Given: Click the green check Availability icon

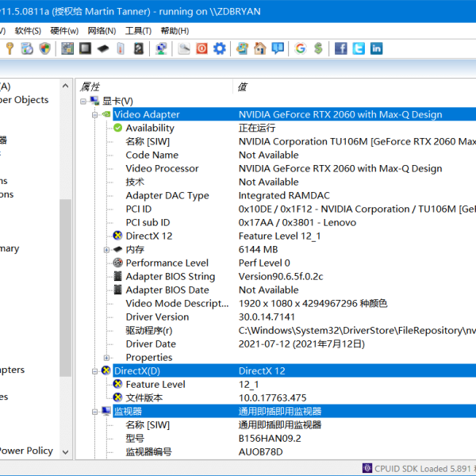Looking at the screenshot, I should point(117,128).
